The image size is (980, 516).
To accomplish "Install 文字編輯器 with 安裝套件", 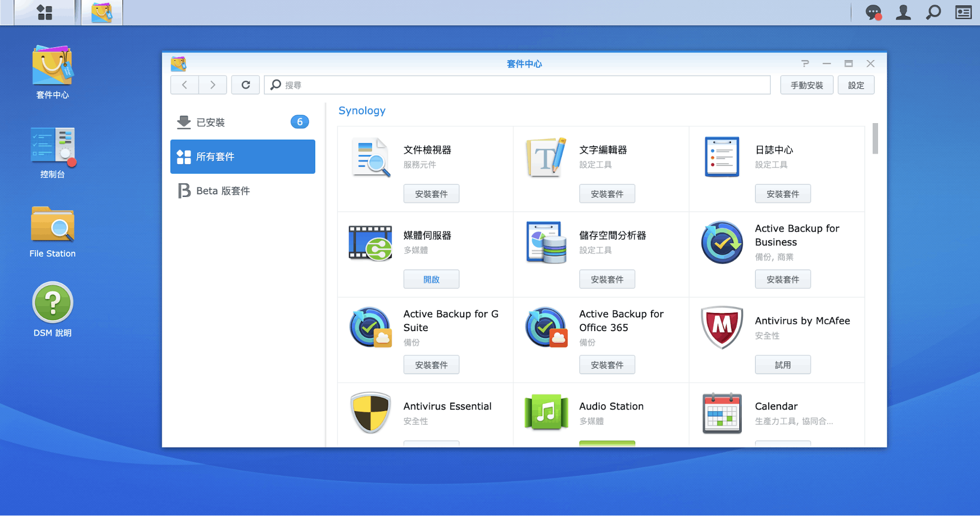I will click(607, 194).
